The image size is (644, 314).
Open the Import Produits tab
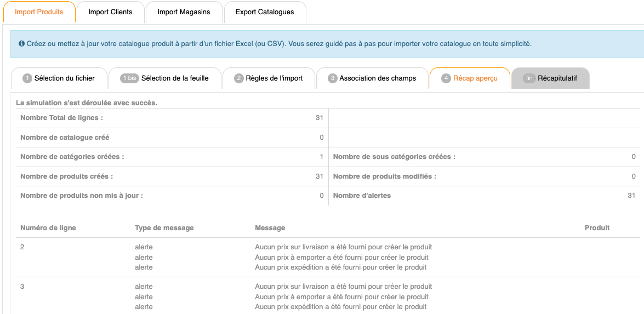(x=39, y=12)
